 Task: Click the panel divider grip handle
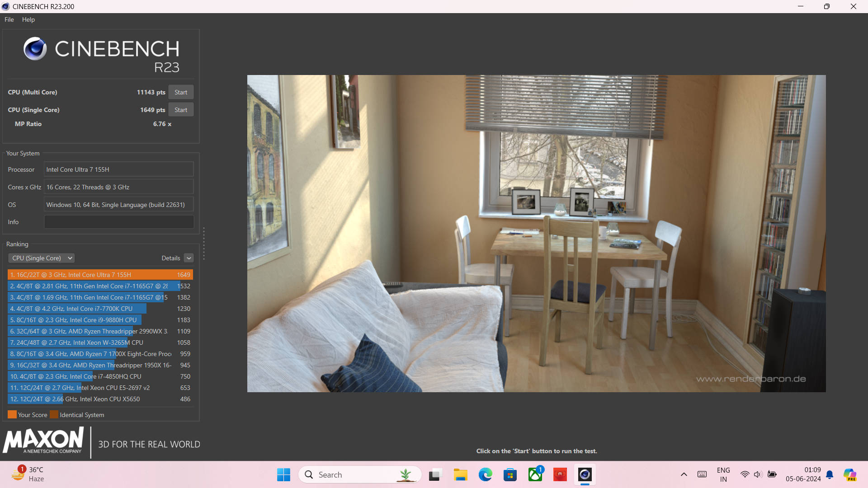pyautogui.click(x=204, y=244)
